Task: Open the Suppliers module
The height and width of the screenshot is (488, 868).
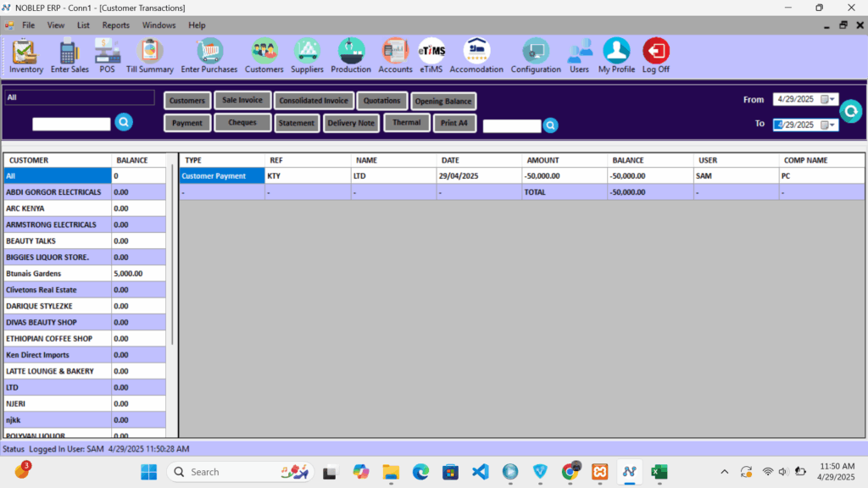Action: pyautogui.click(x=307, y=55)
